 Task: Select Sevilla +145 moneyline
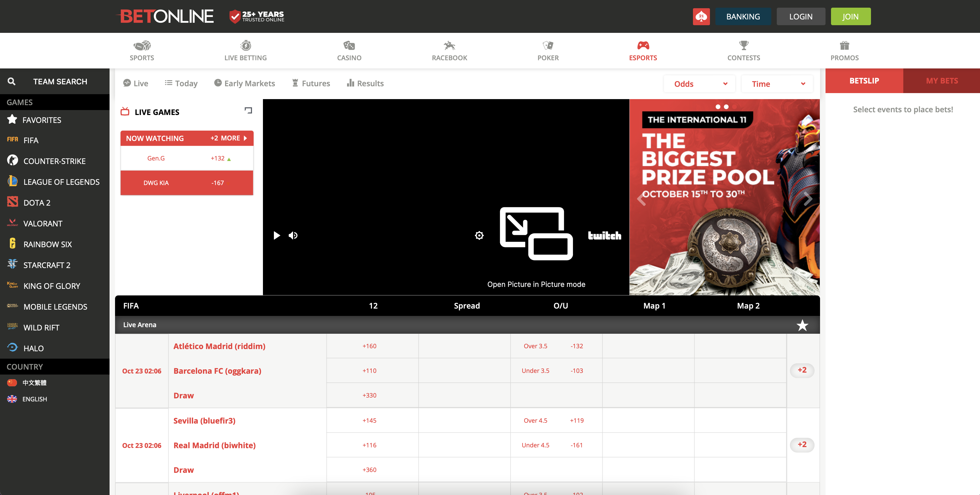point(369,421)
